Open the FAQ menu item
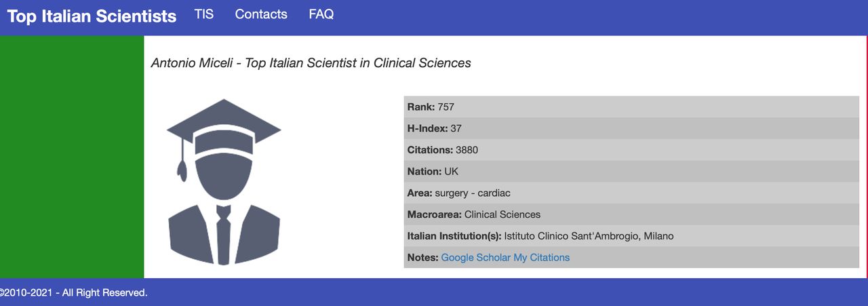 (x=321, y=14)
